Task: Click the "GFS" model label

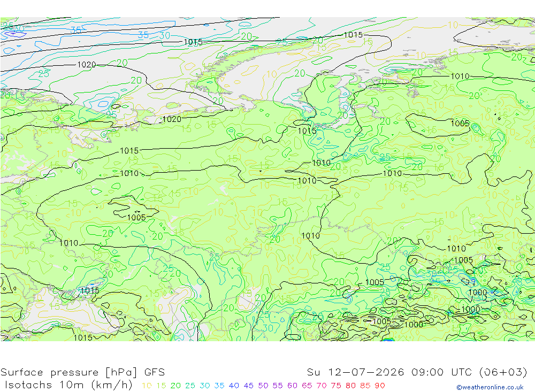Action: click(154, 372)
